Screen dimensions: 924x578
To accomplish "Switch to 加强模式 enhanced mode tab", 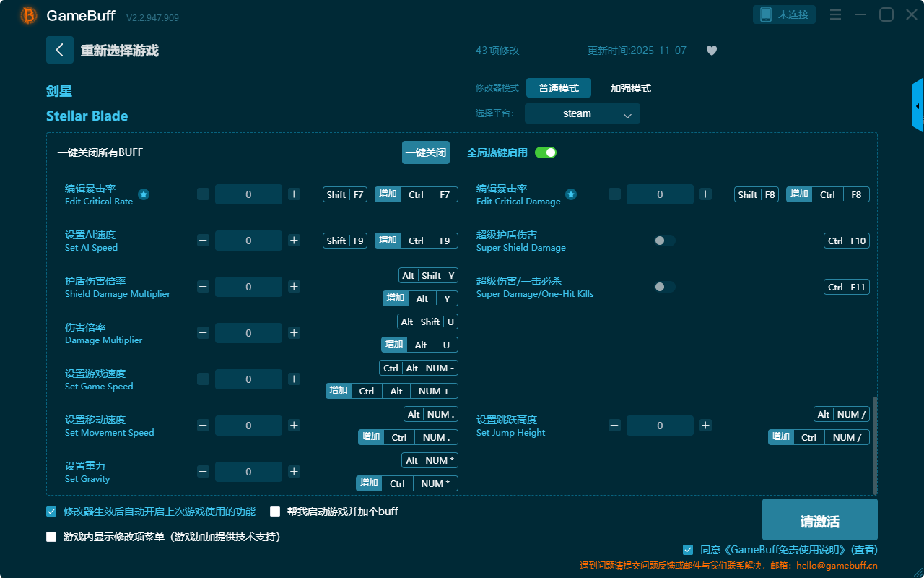I will click(630, 88).
